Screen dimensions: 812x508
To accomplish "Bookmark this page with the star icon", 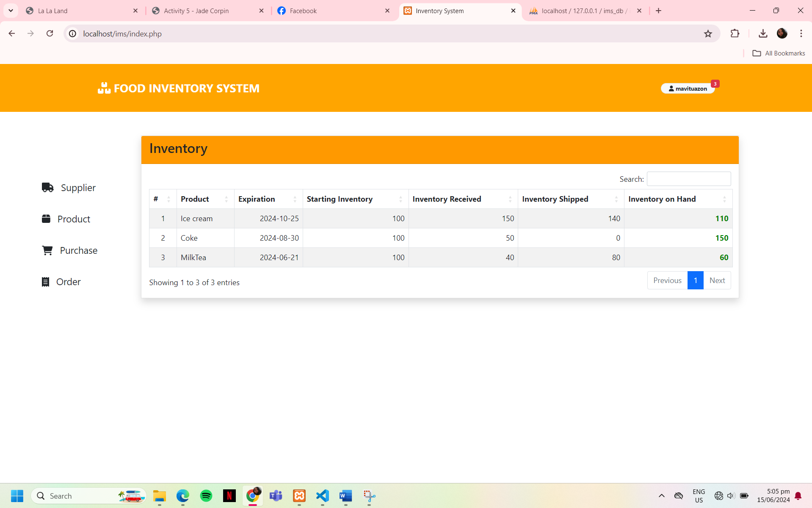I will coord(708,34).
